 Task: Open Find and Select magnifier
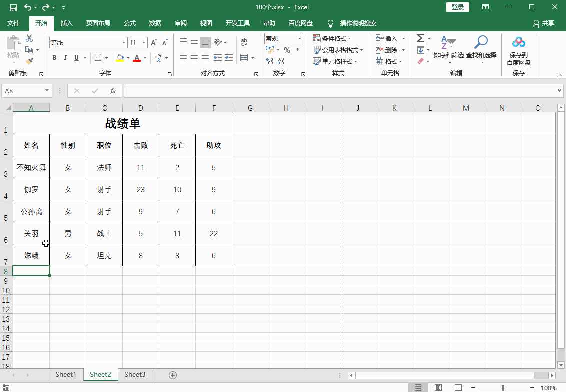481,49
